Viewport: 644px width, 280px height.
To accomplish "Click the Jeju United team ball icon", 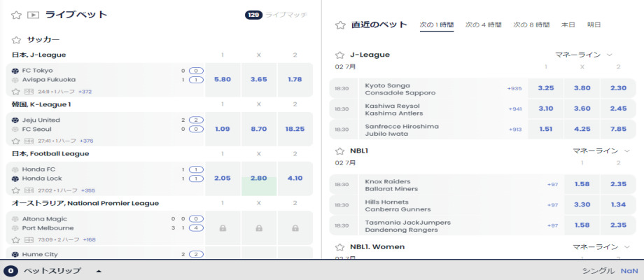I will click(15, 120).
